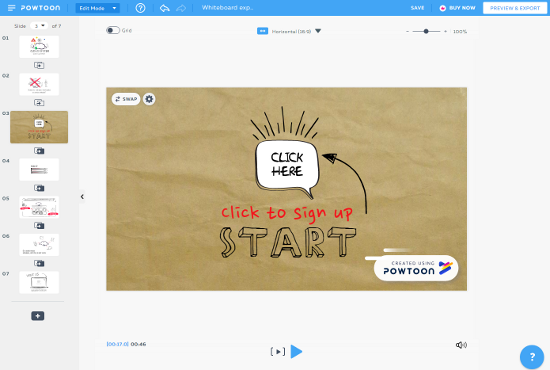Click the 100% zoom label
Screen dimensions: 550x370
click(x=460, y=32)
